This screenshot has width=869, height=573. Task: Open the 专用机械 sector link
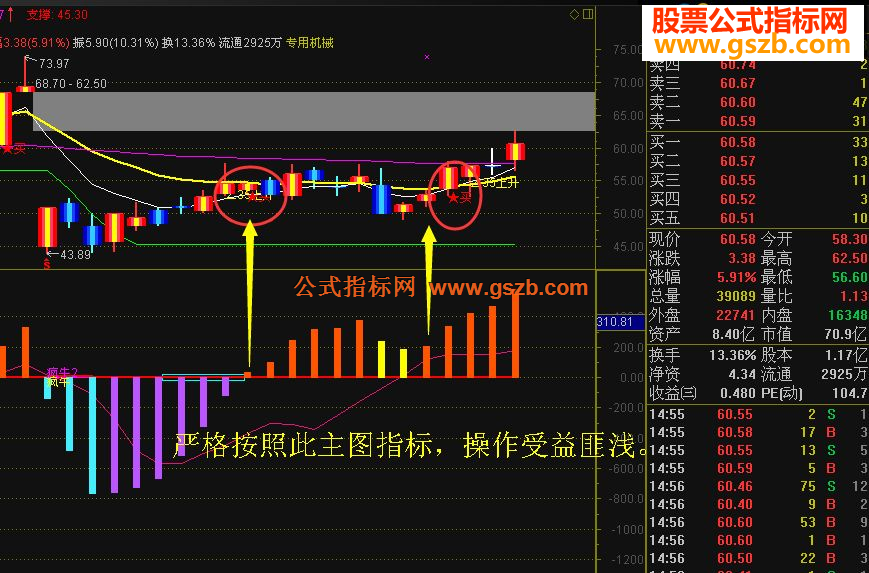coord(310,43)
